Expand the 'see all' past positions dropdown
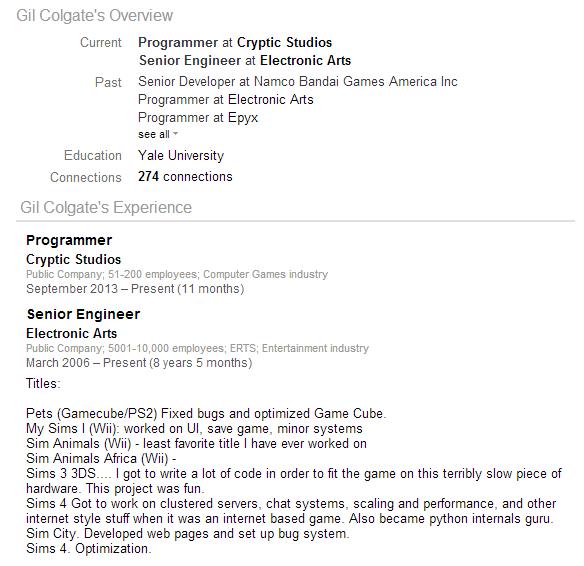This screenshot has width=584, height=566. click(x=154, y=134)
